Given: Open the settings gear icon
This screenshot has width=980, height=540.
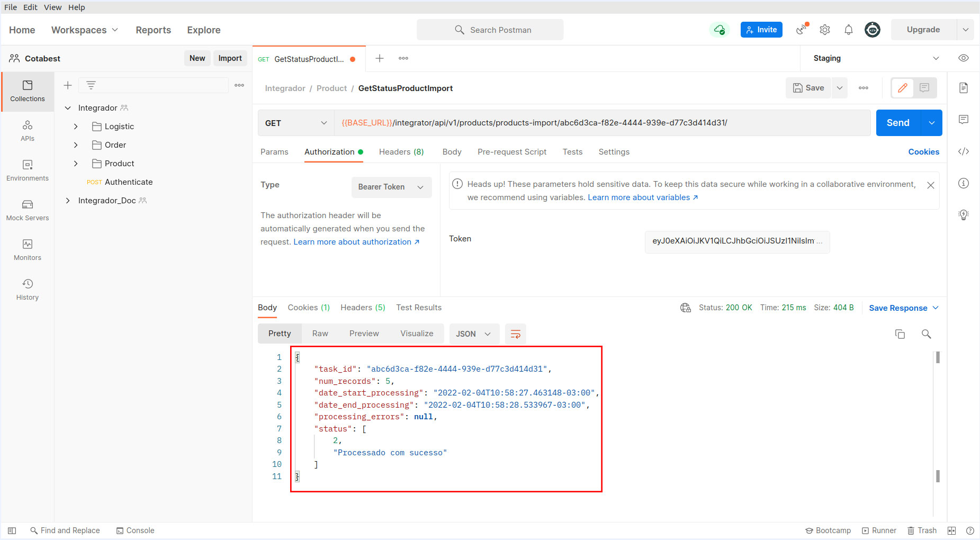Looking at the screenshot, I should pyautogui.click(x=825, y=30).
